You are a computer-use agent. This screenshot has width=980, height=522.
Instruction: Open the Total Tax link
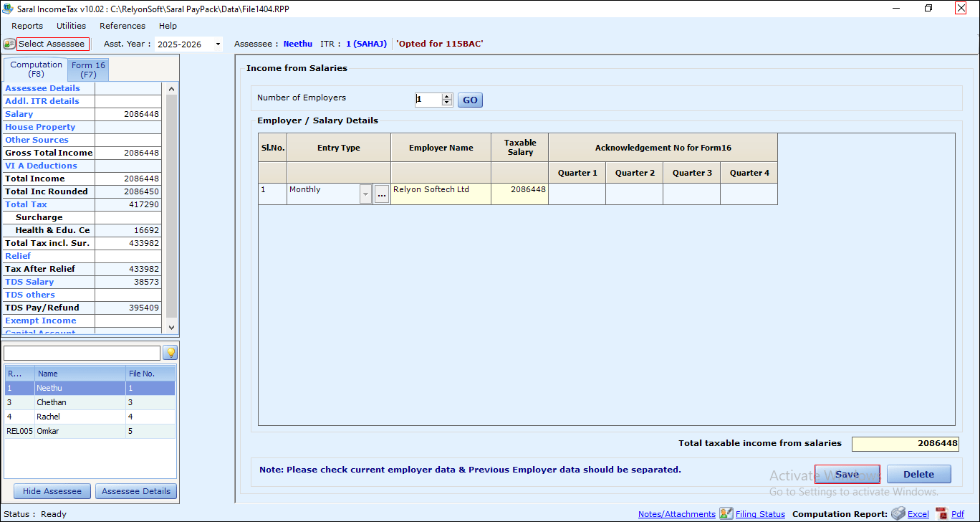26,204
